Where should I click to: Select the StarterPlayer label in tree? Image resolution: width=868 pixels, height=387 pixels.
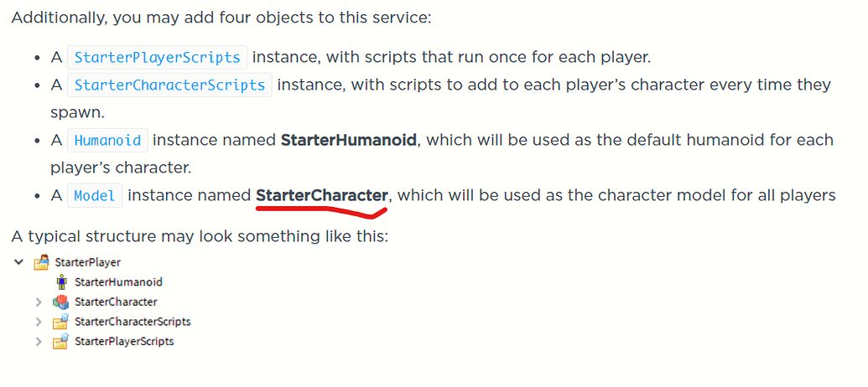click(x=87, y=262)
